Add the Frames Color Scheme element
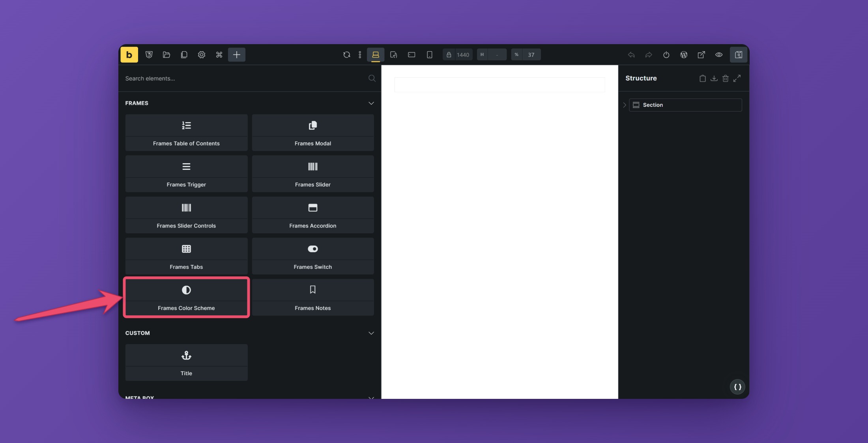 [x=186, y=297]
